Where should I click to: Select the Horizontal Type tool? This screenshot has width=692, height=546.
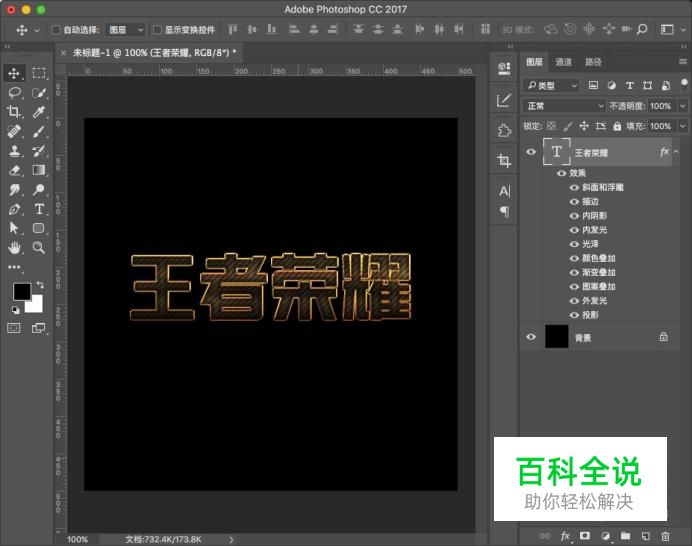(x=39, y=209)
